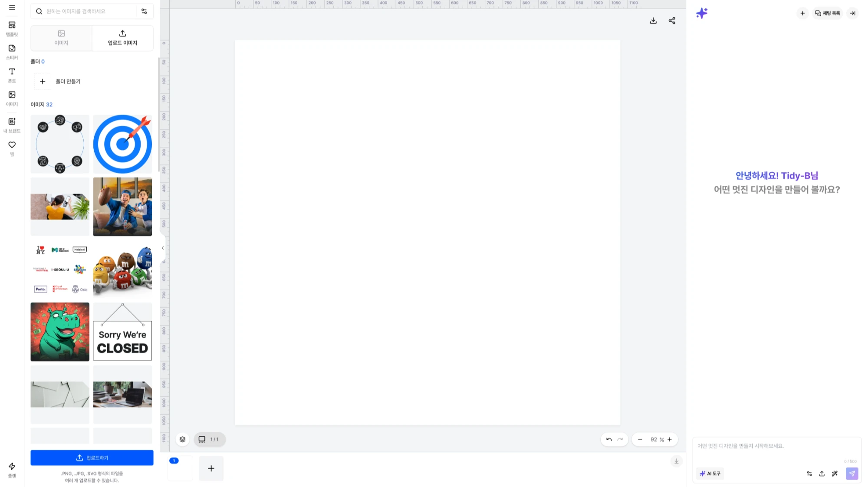The width and height of the screenshot is (868, 487).
Task: Click the blank white canvas page
Action: (x=427, y=232)
